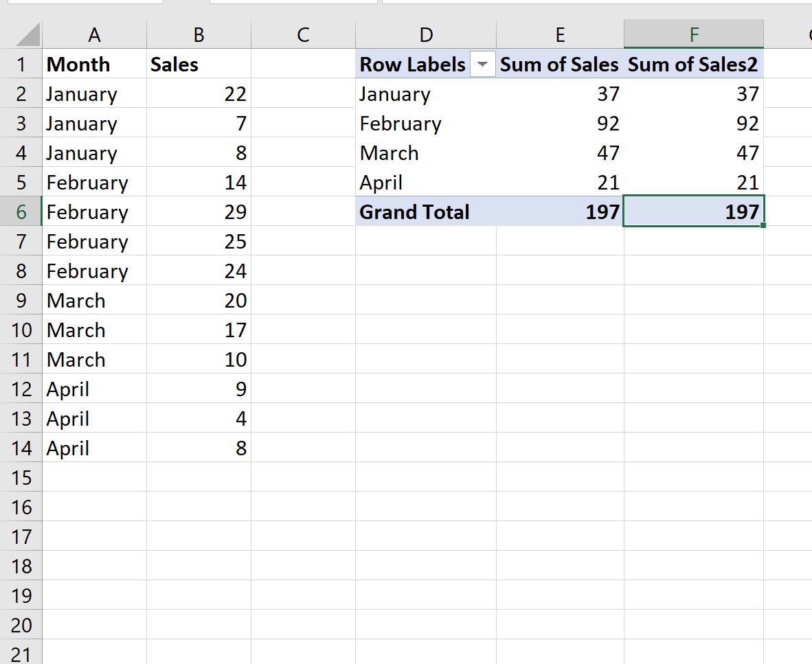Select column D header
Screen dimensions: 812x664
coord(426,33)
